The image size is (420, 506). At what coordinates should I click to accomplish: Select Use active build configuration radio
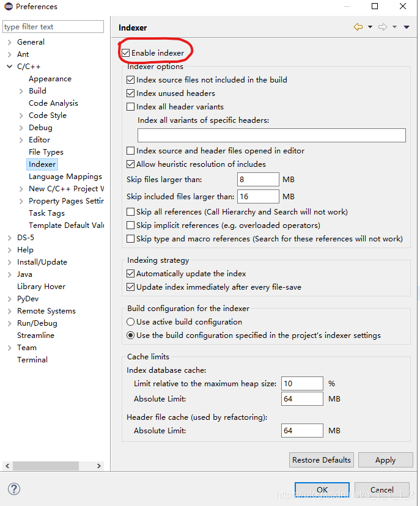tap(130, 322)
